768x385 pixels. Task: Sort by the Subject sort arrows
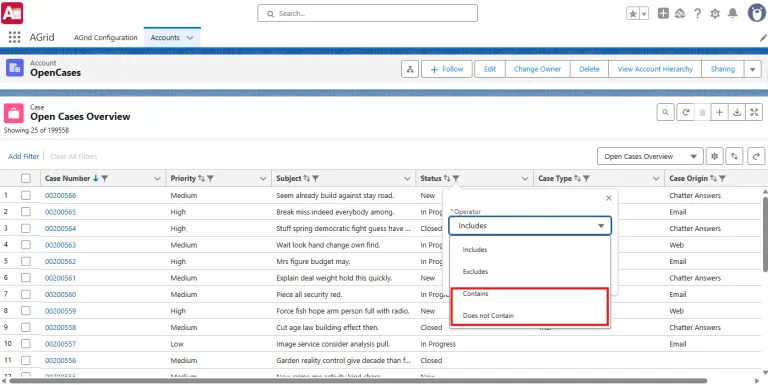pyautogui.click(x=307, y=179)
